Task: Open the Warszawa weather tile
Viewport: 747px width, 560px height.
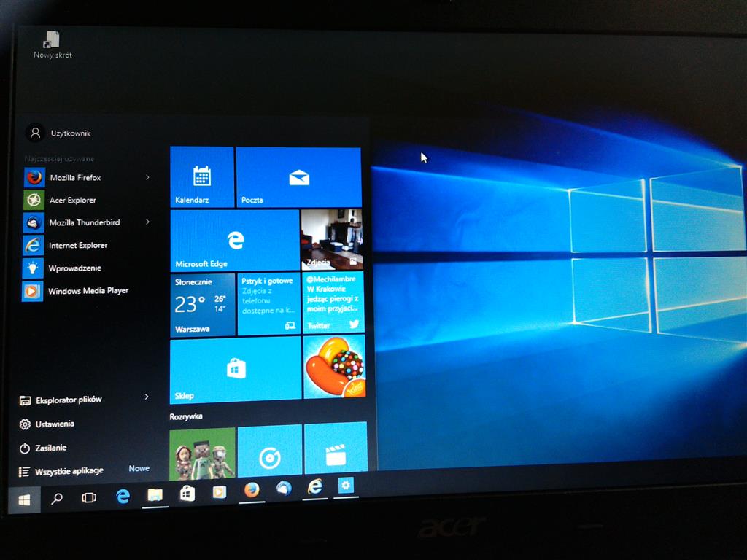Action: (x=203, y=304)
